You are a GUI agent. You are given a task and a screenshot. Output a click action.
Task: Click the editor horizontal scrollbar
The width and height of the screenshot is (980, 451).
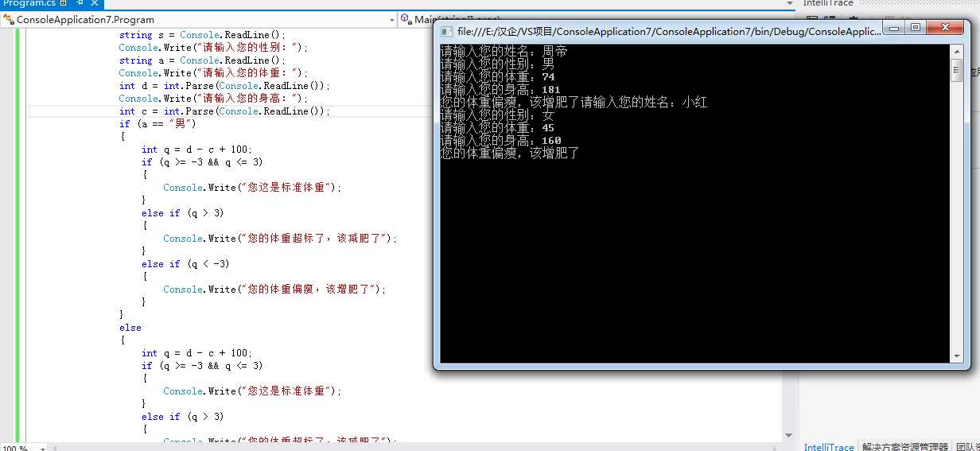coord(414,447)
